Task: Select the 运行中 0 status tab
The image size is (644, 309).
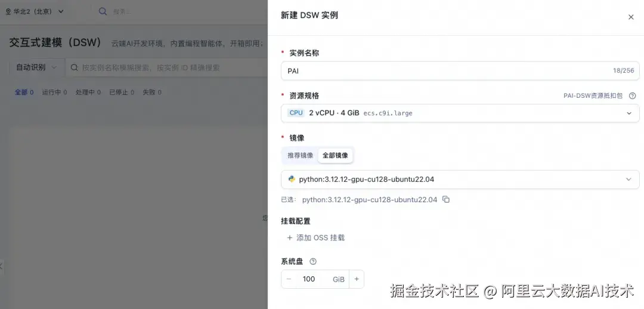Action: 54,92
